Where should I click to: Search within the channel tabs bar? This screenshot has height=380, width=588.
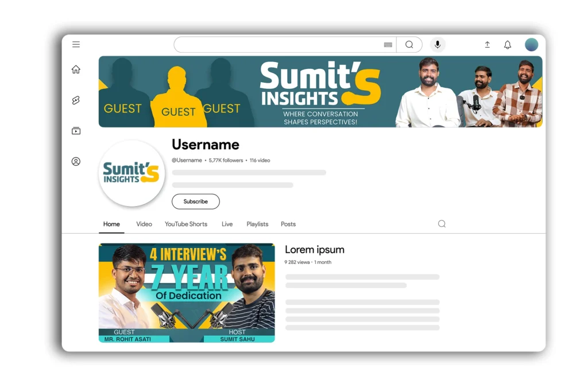(442, 224)
